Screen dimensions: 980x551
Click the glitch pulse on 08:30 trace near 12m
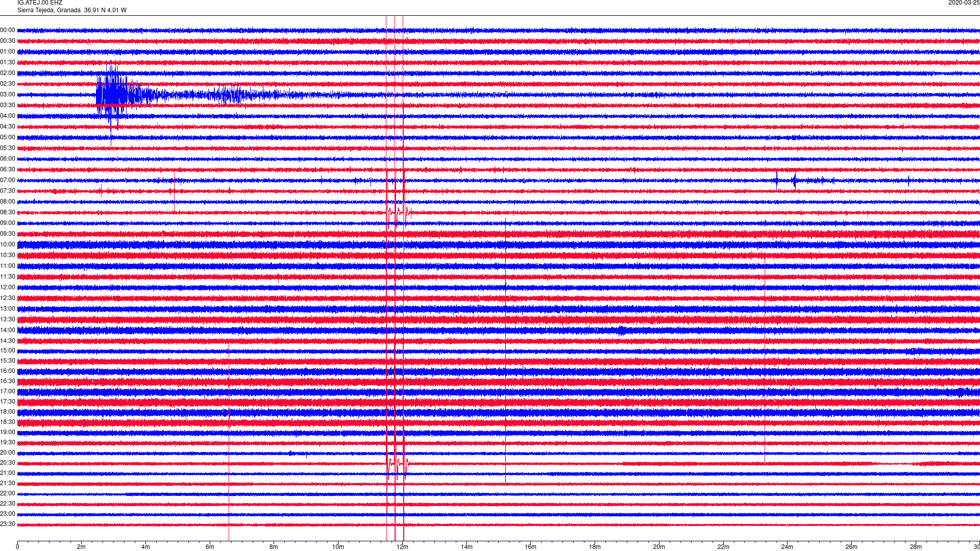[399, 212]
